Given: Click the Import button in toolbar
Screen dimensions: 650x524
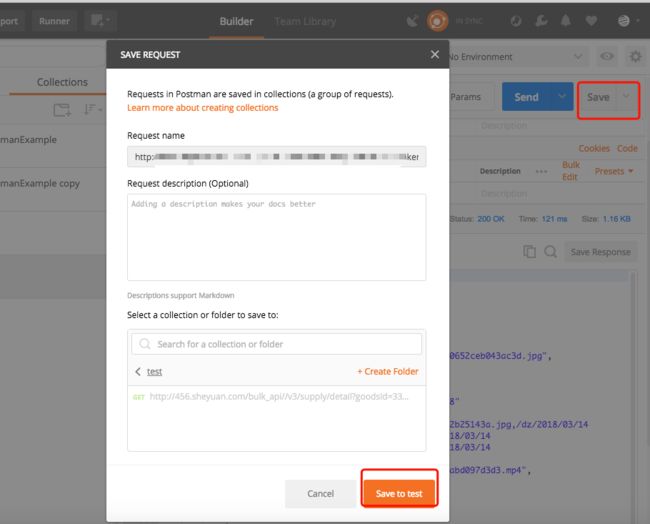Looking at the screenshot, I should [9, 21].
